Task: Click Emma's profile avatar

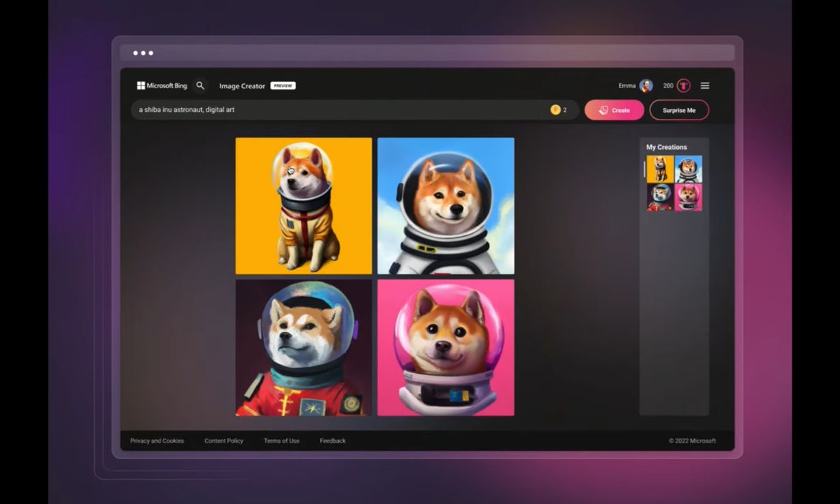Action: pyautogui.click(x=646, y=85)
